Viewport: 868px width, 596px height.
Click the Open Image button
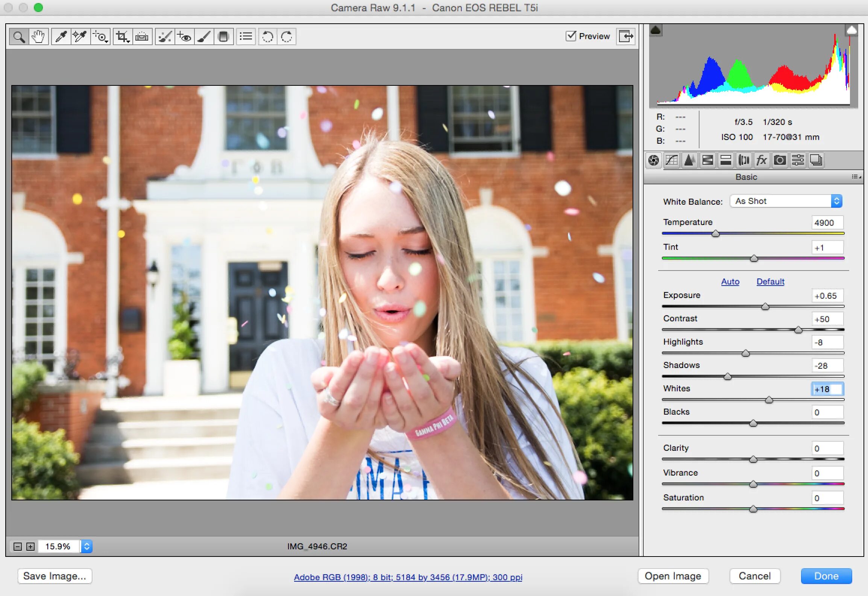pos(673,576)
